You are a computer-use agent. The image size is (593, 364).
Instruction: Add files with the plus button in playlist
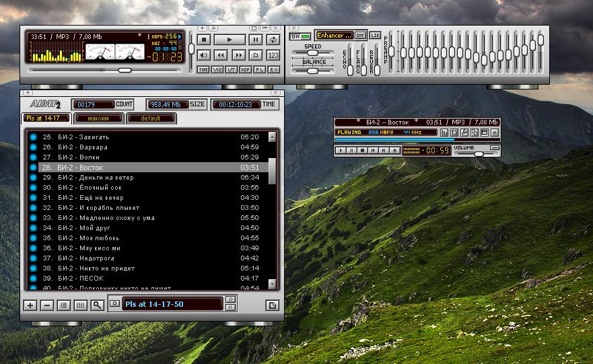point(30,305)
